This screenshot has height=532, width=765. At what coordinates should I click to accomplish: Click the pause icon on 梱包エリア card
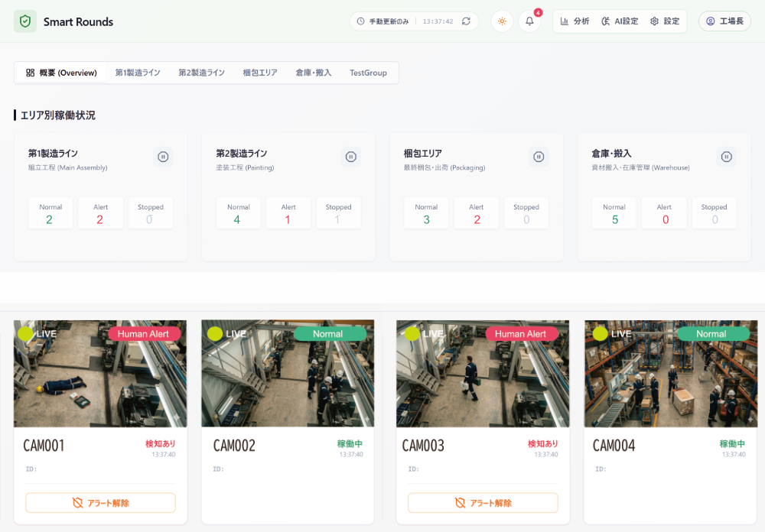point(539,157)
